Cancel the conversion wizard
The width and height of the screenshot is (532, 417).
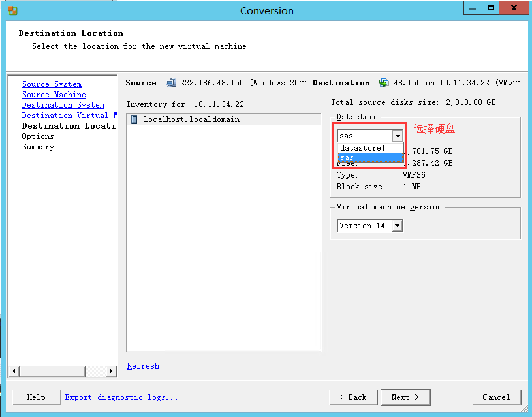pyautogui.click(x=497, y=397)
